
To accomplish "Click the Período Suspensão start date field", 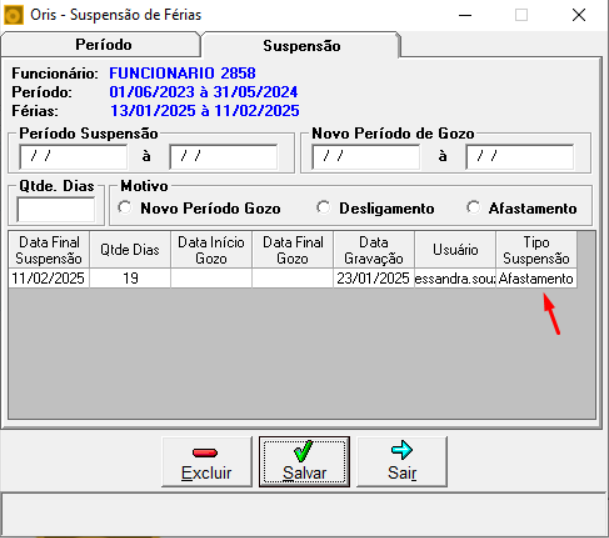I will [x=73, y=157].
